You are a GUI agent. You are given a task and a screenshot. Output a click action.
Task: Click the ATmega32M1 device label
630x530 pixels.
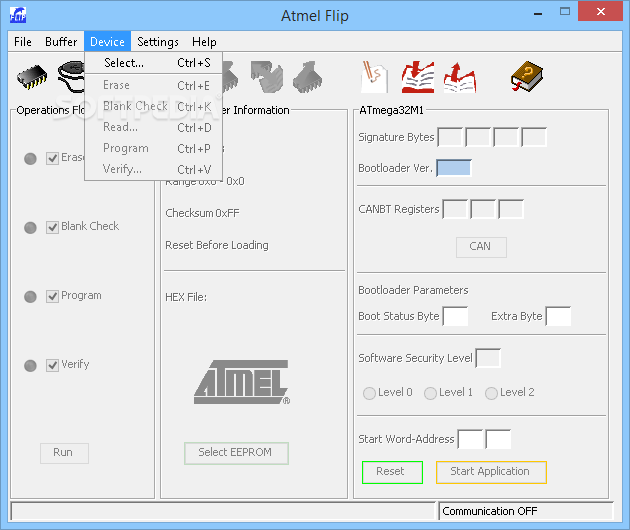[x=391, y=110]
